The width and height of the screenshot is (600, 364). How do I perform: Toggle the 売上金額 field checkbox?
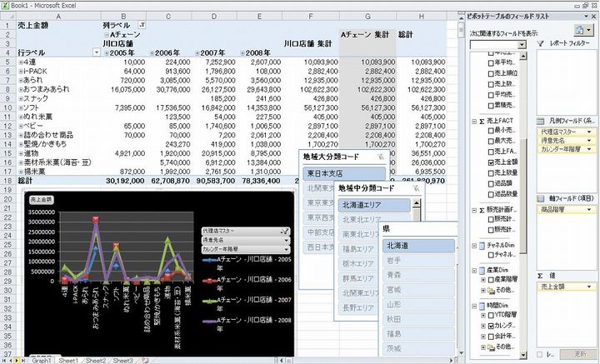point(491,162)
